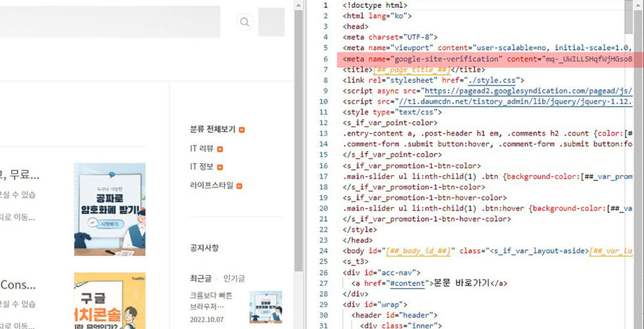
Task: Click line number 24 in the gutter
Action: pos(323,251)
